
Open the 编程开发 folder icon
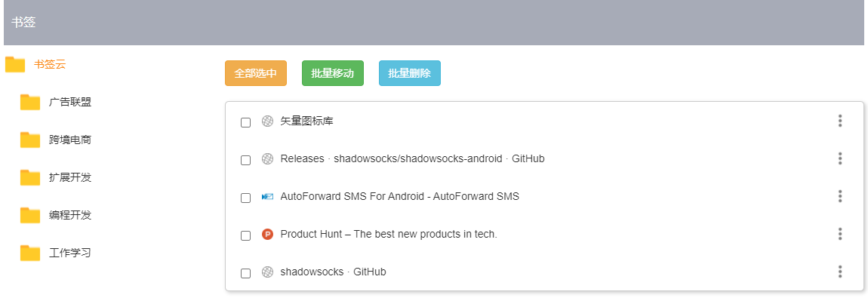tap(30, 215)
